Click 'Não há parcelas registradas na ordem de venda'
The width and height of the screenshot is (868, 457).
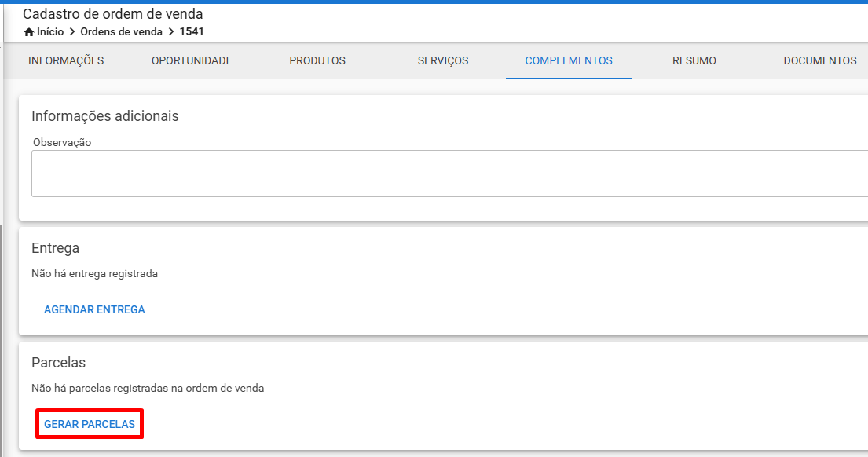click(148, 389)
